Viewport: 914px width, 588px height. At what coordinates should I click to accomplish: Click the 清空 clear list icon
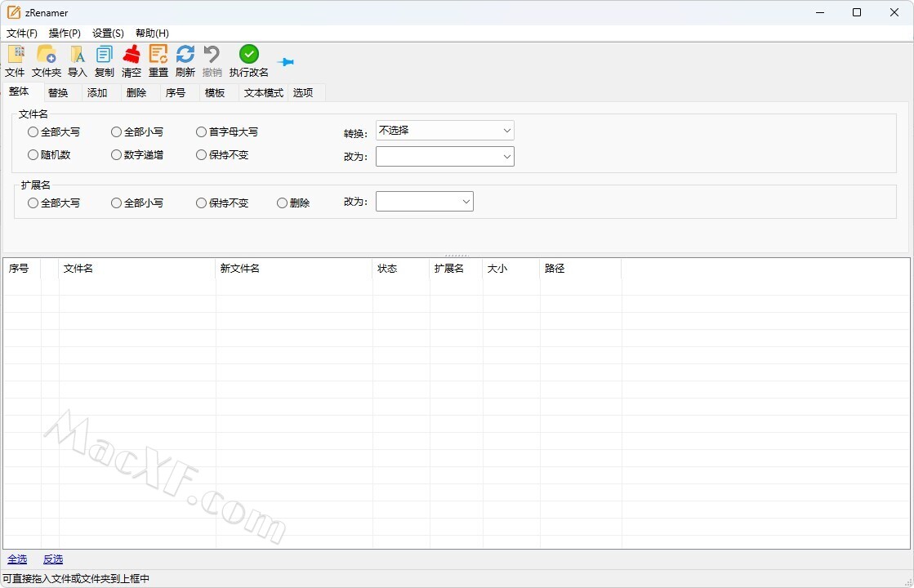click(132, 55)
